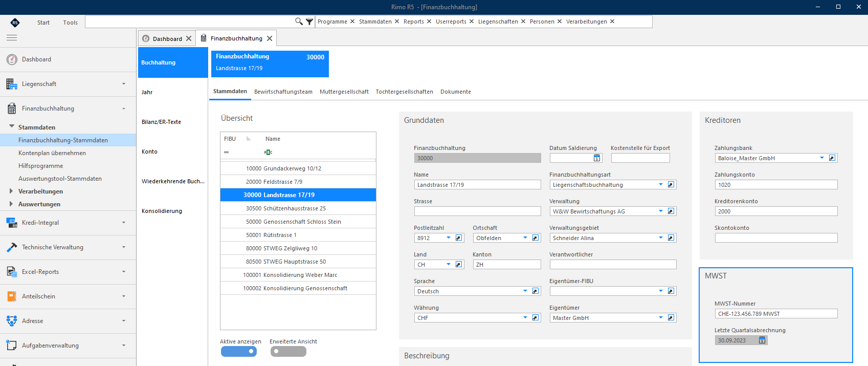868x366 pixels.
Task: Select Konto in the navigation column
Action: (x=173, y=152)
